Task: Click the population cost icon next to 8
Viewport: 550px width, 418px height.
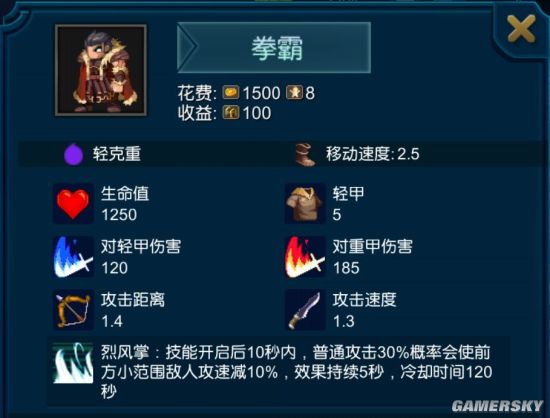Action: click(x=294, y=93)
